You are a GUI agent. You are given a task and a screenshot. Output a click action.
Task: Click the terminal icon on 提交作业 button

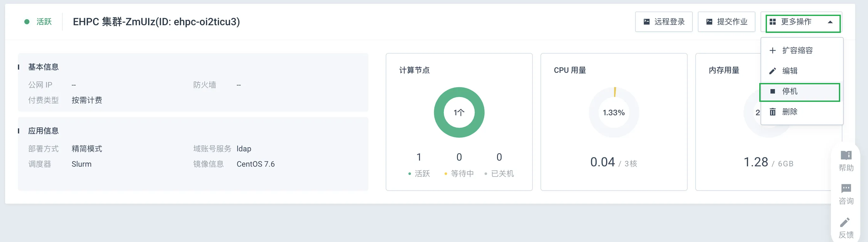pos(709,22)
